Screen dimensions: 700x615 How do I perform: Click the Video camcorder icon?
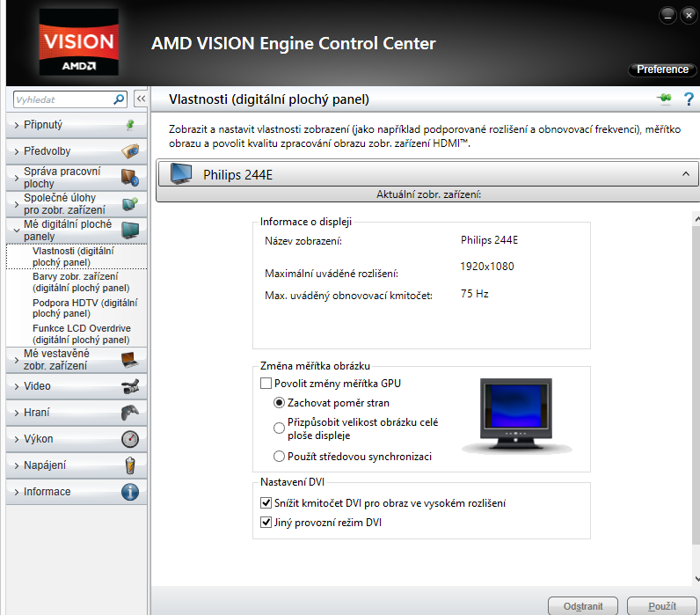[130, 386]
